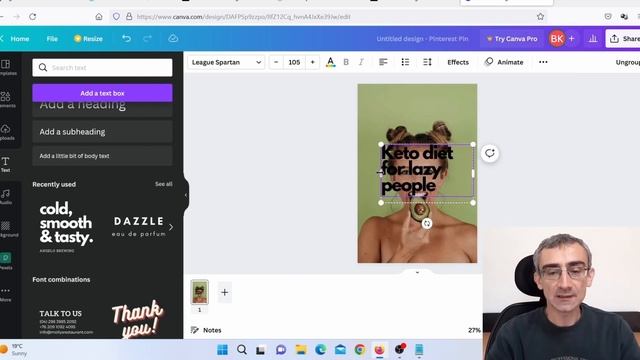Open the Audio sidebar tab
This screenshot has width=640, height=360.
(x=7, y=197)
